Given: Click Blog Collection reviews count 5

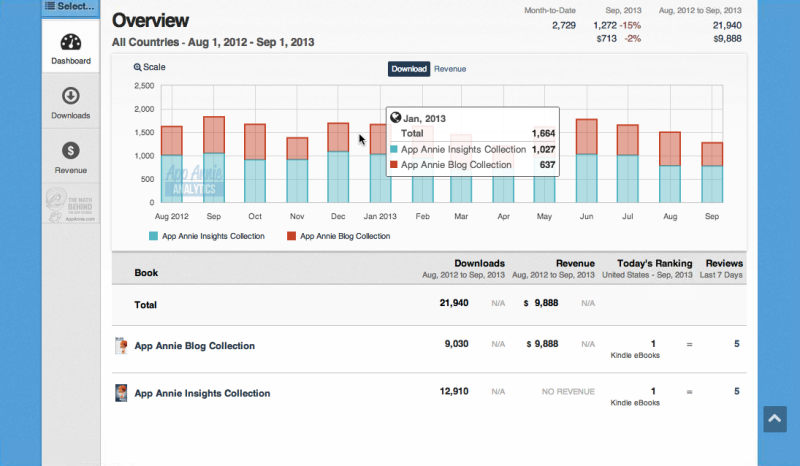Looking at the screenshot, I should click(x=736, y=344).
